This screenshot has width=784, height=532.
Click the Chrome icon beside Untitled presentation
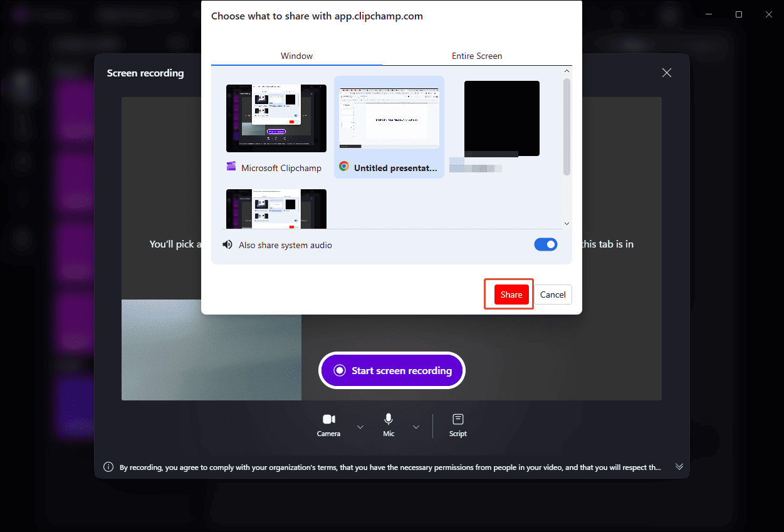pyautogui.click(x=343, y=167)
